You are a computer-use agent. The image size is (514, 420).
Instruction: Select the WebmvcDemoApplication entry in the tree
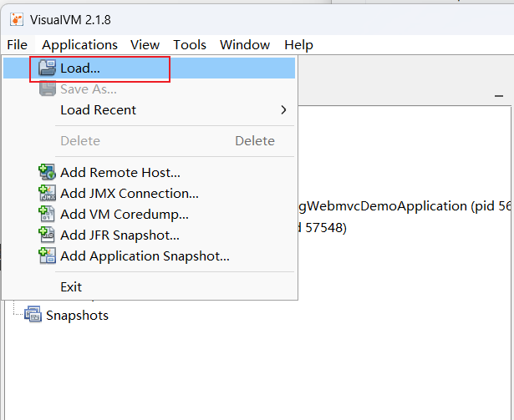click(401, 205)
